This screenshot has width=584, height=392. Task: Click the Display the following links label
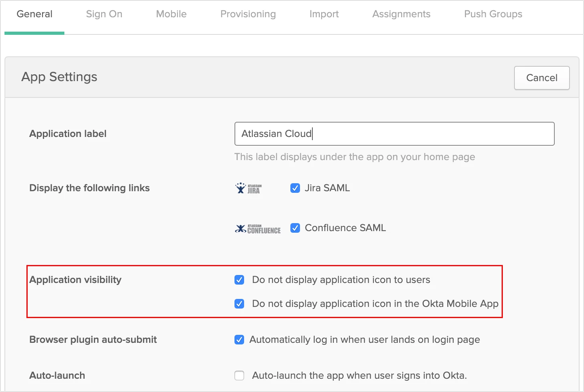pos(89,188)
